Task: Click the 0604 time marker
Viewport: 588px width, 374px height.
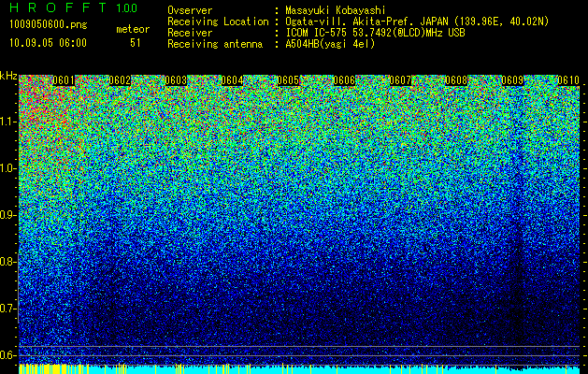Action: click(x=232, y=80)
